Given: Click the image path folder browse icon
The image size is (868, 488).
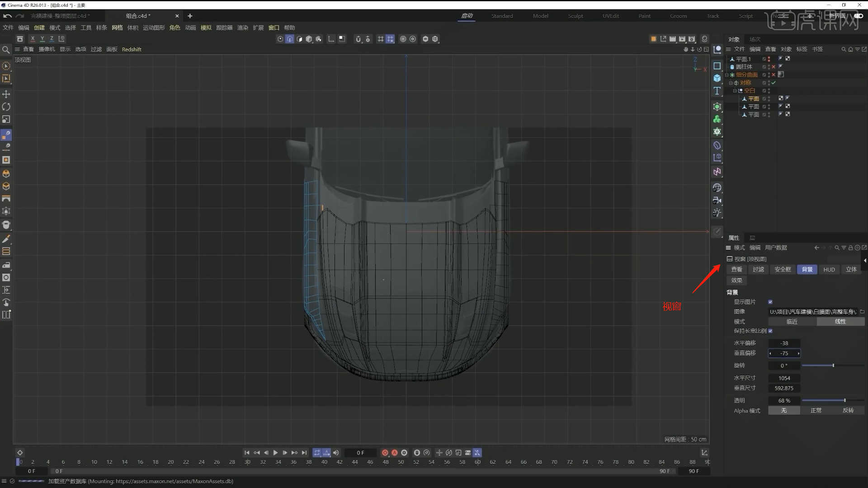Looking at the screenshot, I should (862, 312).
